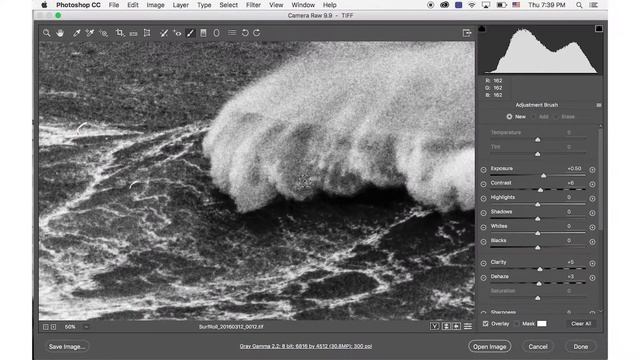Click the Before/After view Y icon
640x360 pixels.
(435, 326)
